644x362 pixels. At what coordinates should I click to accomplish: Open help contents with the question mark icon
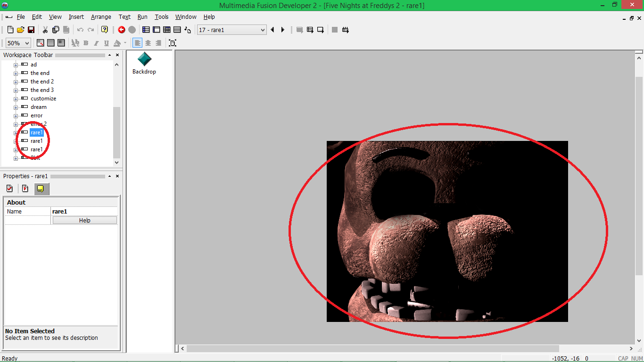tap(105, 30)
